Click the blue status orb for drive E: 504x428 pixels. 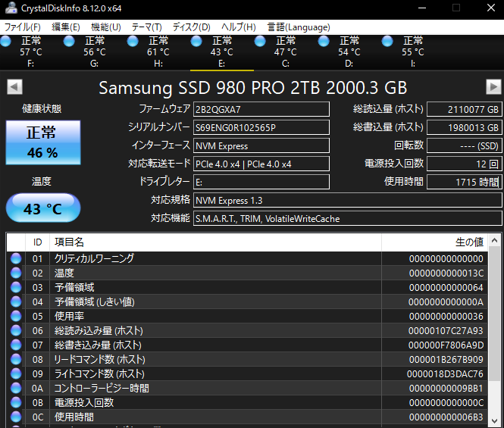[x=196, y=41]
